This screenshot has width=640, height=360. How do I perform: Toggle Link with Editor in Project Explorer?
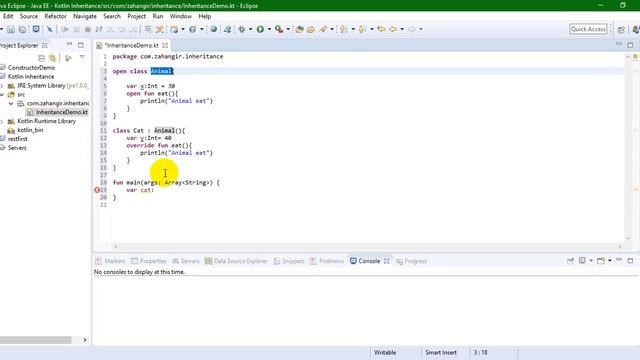52,58
